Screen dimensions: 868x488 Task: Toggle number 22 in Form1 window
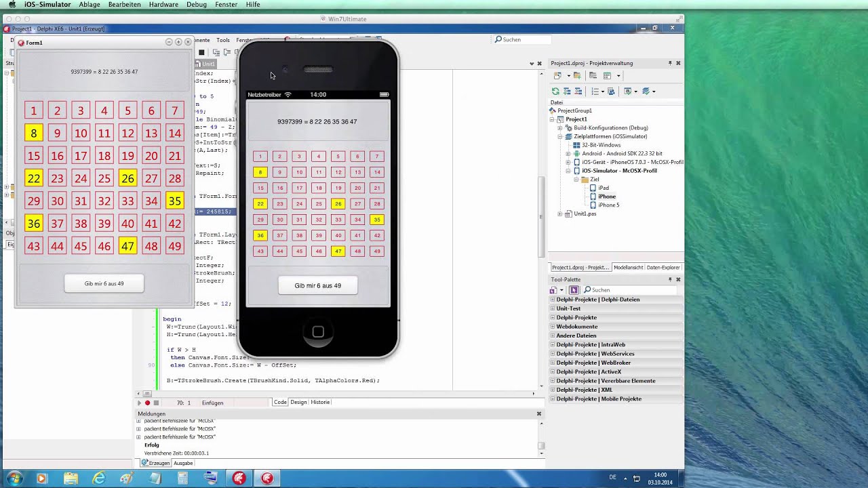33,179
